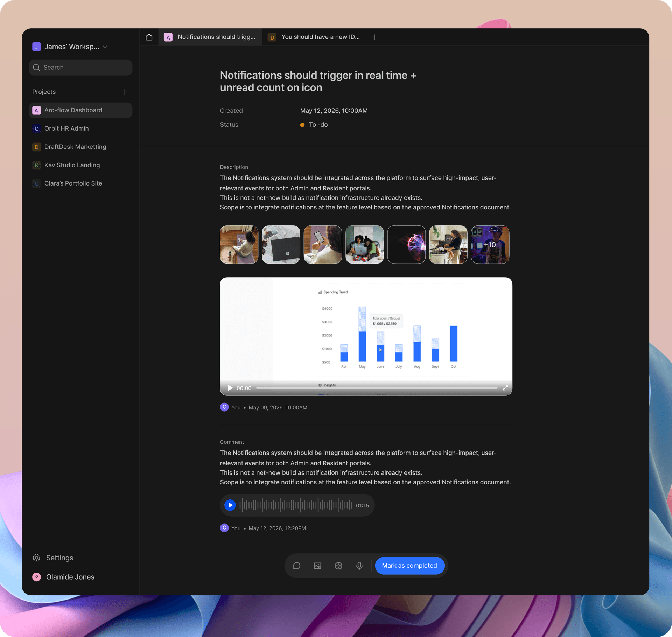Open the Arc-flow Dashboard project
Image resolution: width=672 pixels, height=637 pixels.
[80, 110]
